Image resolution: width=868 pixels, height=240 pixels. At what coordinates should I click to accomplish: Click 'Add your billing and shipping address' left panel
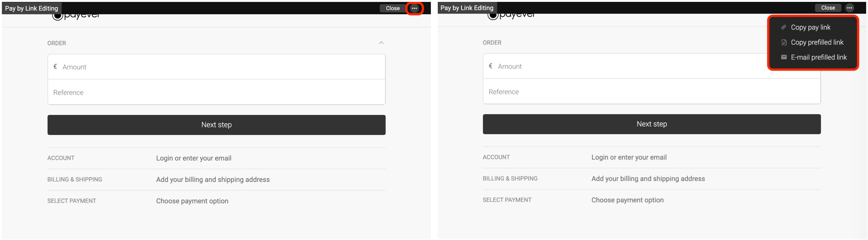pyautogui.click(x=213, y=179)
